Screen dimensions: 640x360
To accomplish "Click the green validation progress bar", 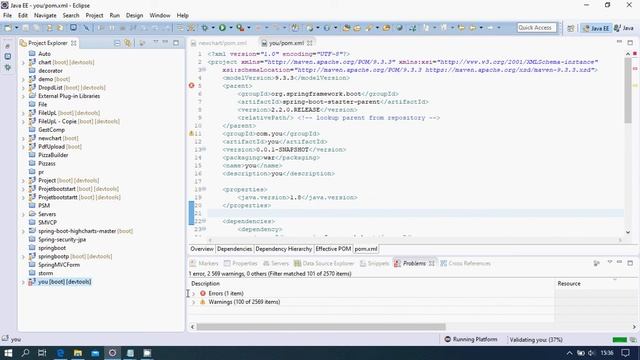I will (620, 340).
